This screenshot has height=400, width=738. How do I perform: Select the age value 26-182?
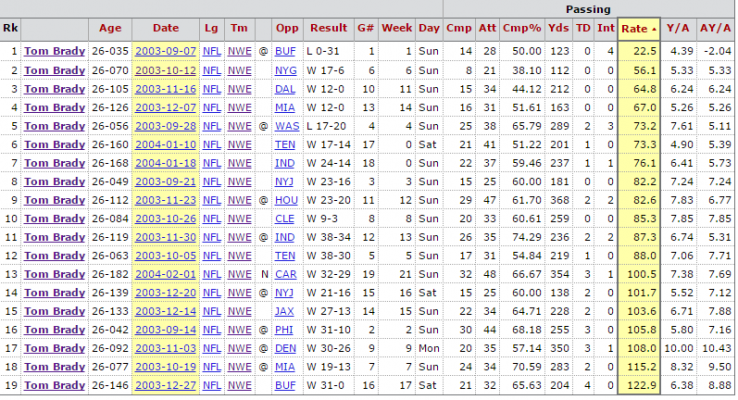[110, 274]
